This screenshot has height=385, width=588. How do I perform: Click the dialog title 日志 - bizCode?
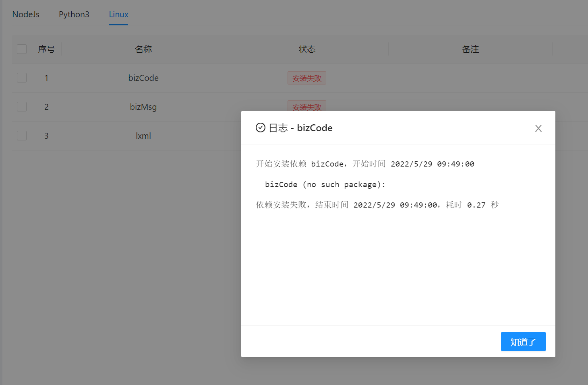pyautogui.click(x=301, y=128)
